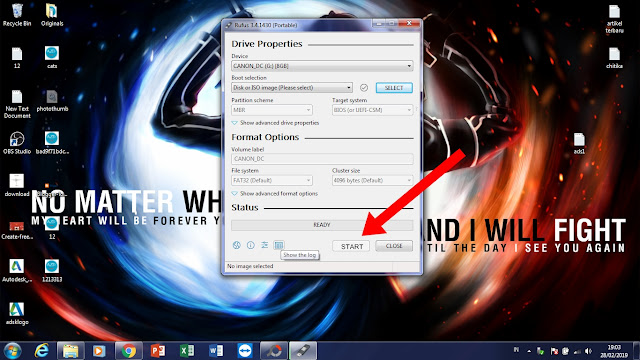Select the Autodesk desktop icon
640x360 pixels.
(x=17, y=271)
